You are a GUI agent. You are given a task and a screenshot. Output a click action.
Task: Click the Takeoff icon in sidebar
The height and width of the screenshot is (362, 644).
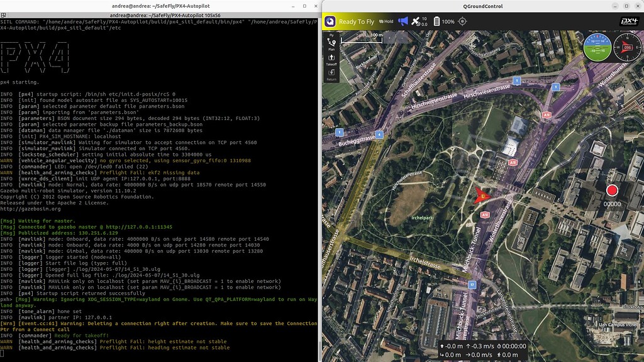point(331,57)
